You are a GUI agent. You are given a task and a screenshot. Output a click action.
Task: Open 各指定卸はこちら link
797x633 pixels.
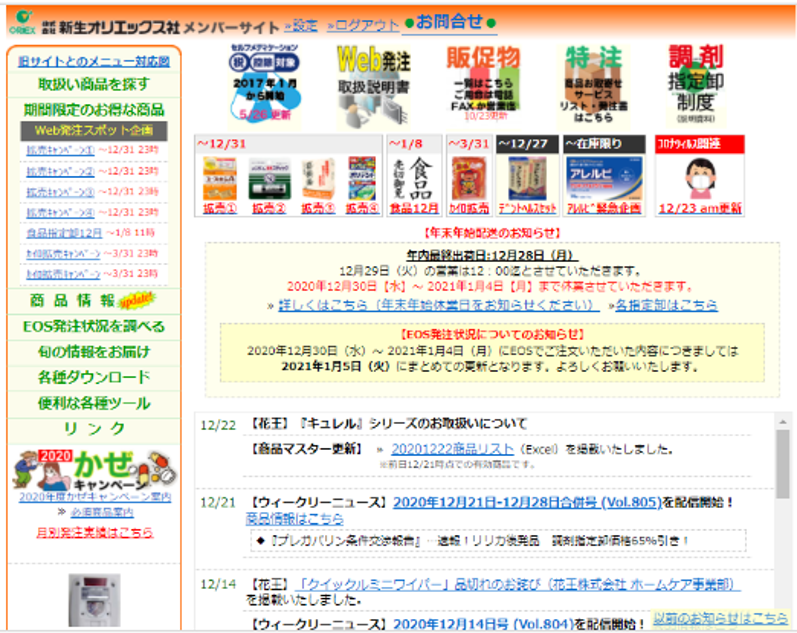(x=666, y=305)
